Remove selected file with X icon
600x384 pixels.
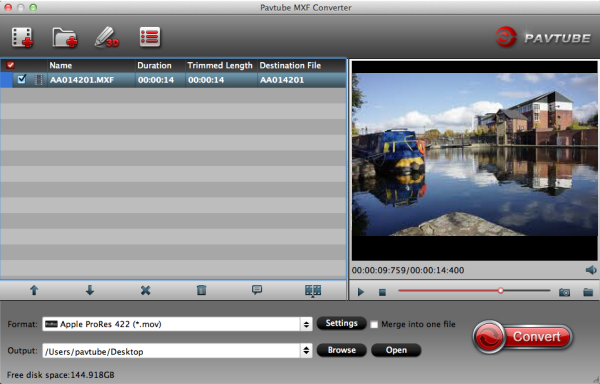tap(145, 290)
